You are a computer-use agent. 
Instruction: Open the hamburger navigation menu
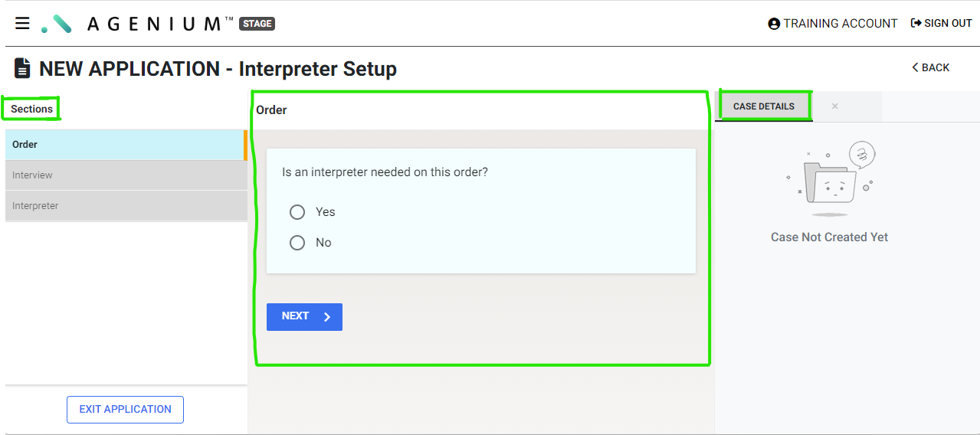(x=23, y=23)
